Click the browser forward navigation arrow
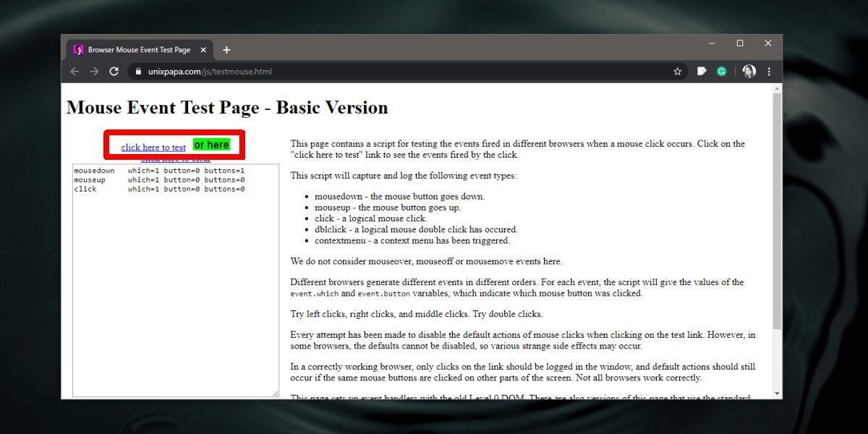Viewport: 868px width, 434px height. click(x=94, y=71)
